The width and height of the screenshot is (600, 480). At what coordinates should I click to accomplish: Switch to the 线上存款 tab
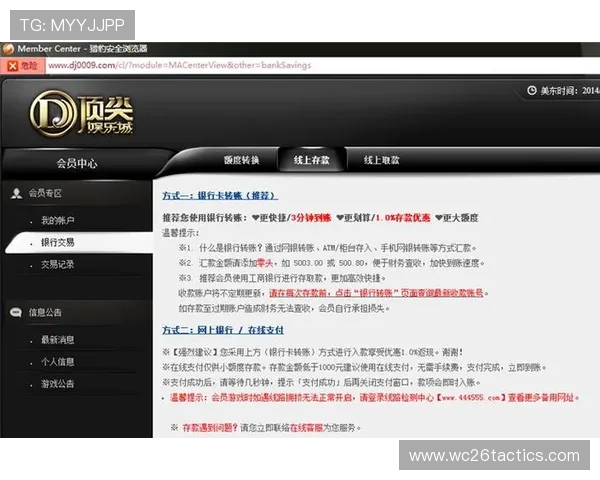pyautogui.click(x=311, y=160)
